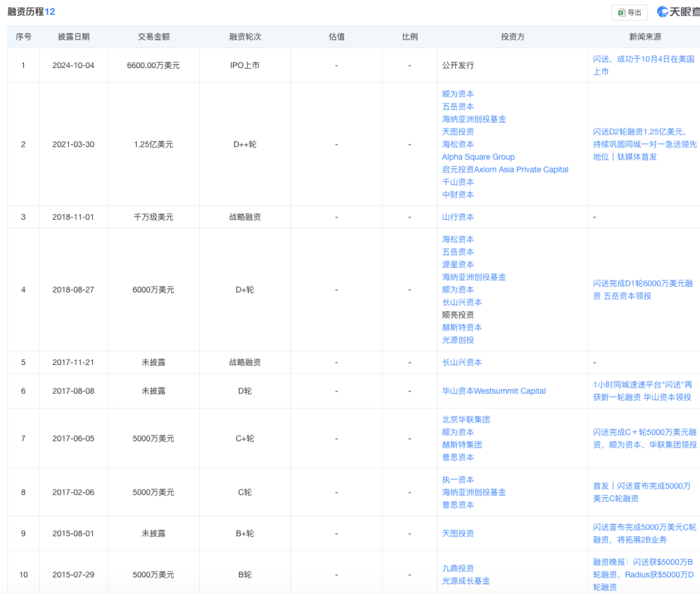Select the D轮 round cell
Image resolution: width=700 pixels, height=594 pixels.
(244, 391)
